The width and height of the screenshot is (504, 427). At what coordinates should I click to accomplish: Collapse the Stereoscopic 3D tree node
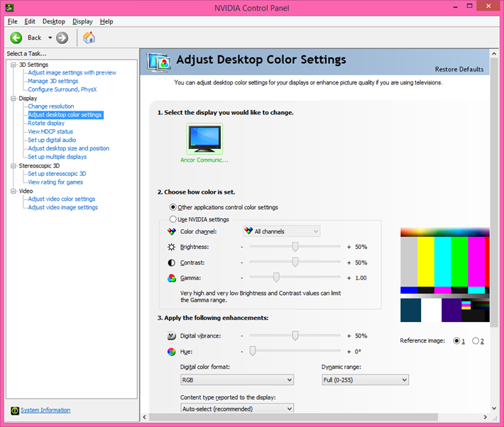tap(13, 166)
